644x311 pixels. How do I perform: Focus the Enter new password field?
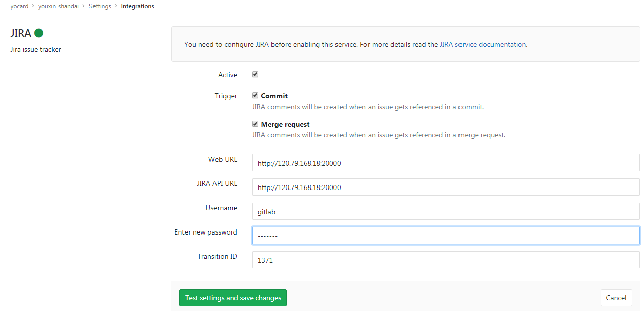(x=445, y=235)
